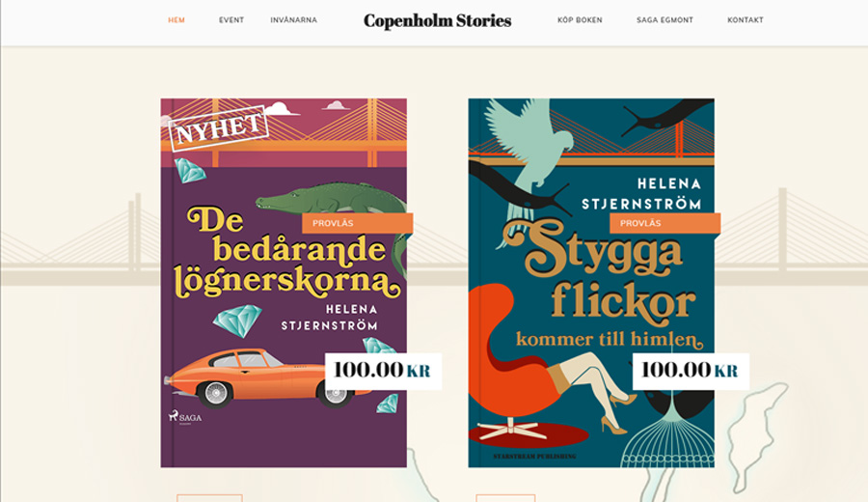Go to the EVENT page
This screenshot has width=868, height=502.
point(231,20)
